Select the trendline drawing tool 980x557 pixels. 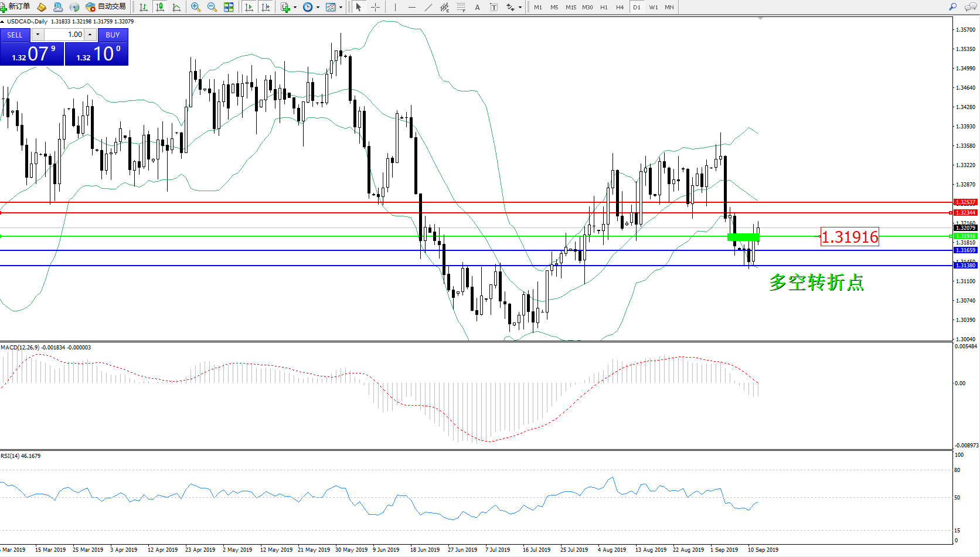[428, 7]
